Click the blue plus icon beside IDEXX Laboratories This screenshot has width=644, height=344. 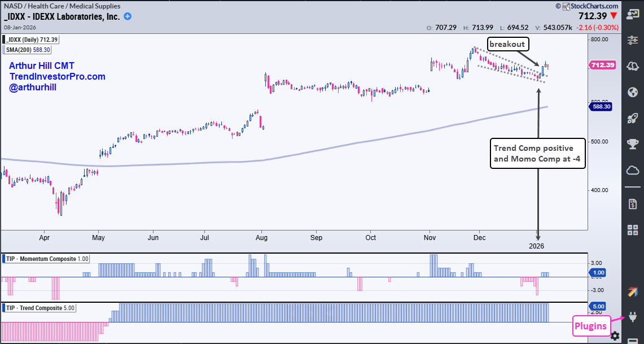click(128, 16)
